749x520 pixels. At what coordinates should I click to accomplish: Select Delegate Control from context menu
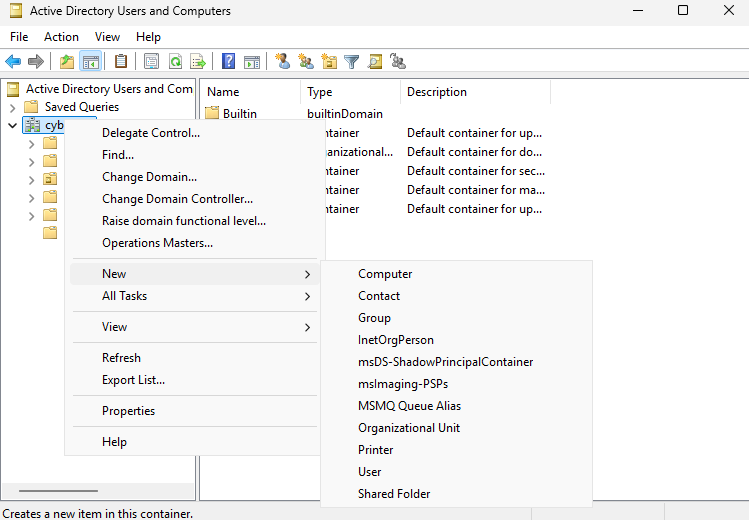click(151, 133)
